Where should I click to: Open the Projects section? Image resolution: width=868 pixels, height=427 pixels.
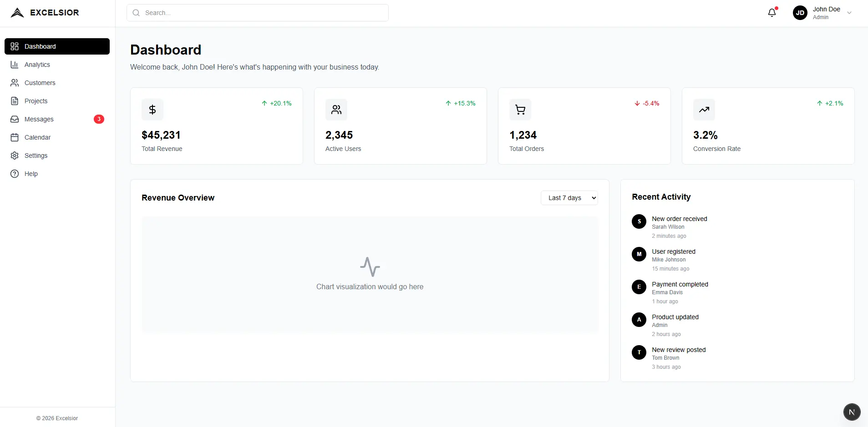point(36,101)
